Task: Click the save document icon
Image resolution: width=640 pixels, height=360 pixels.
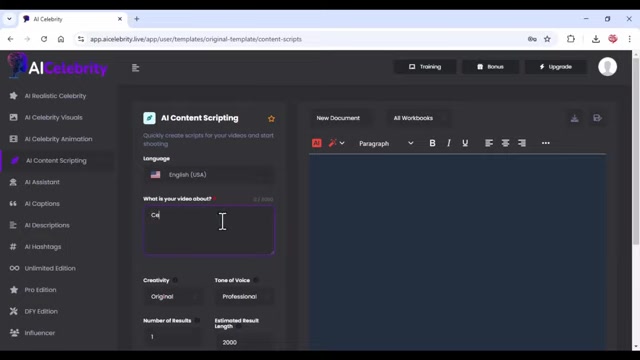Action: 597,118
